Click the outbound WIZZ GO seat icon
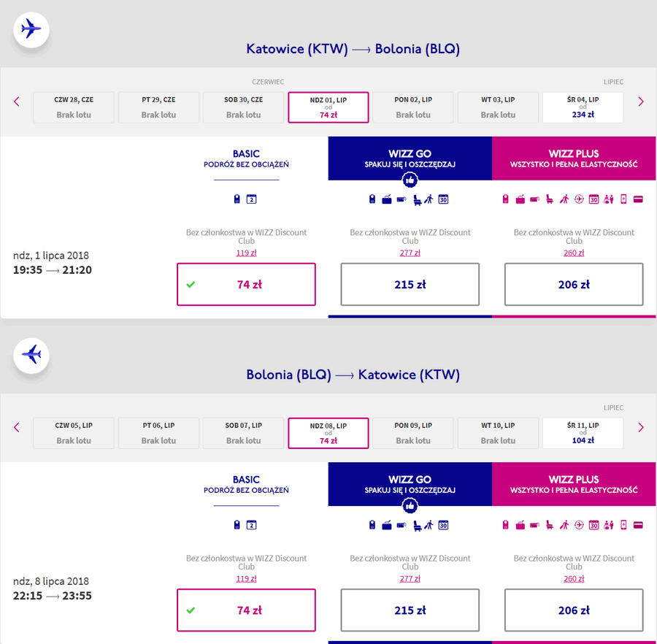The width and height of the screenshot is (657, 644). click(417, 200)
